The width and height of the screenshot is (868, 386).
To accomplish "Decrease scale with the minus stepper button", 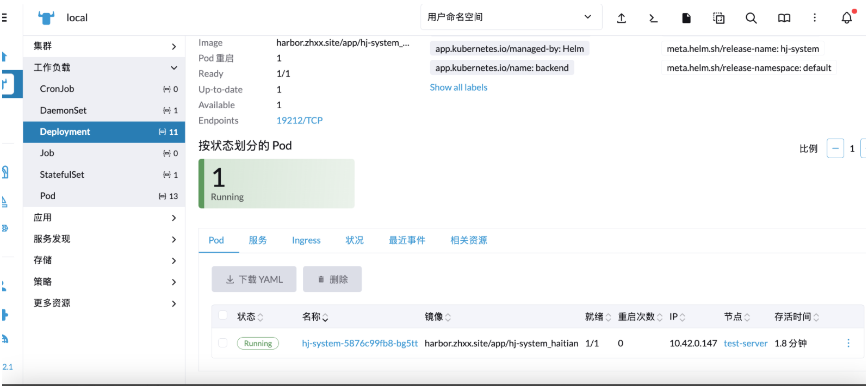I will (835, 148).
